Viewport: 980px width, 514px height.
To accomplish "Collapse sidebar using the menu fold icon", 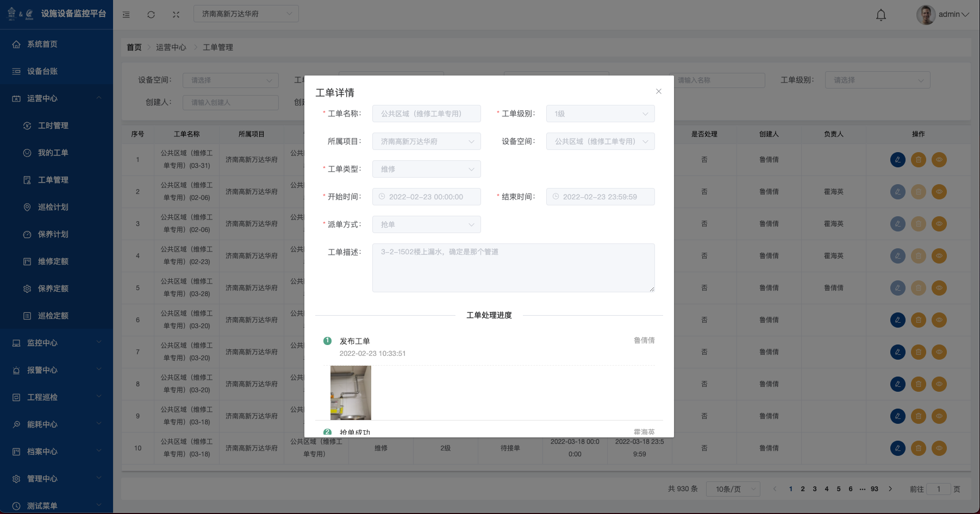I will tap(126, 15).
